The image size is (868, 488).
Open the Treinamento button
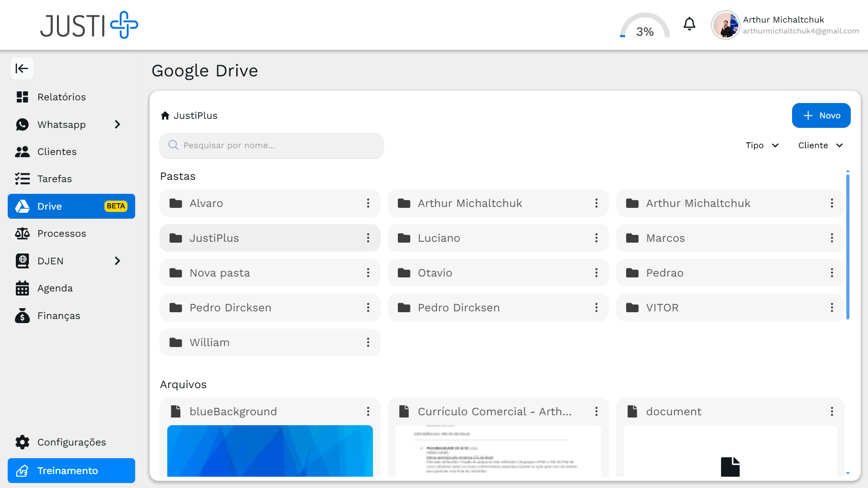pos(71,471)
